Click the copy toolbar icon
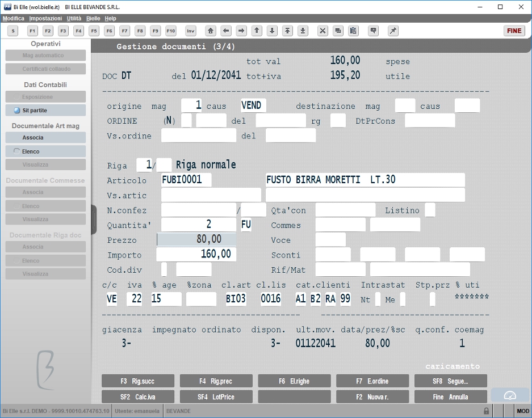The image size is (532, 418). tap(338, 31)
